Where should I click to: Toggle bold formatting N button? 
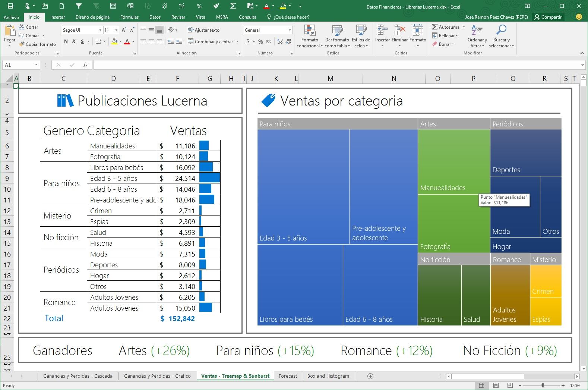(66, 41)
